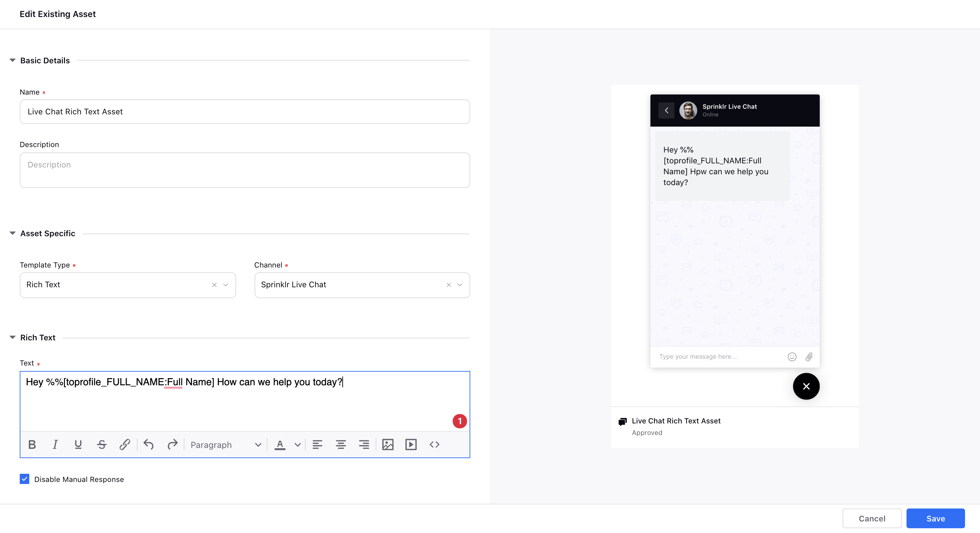Click the Name input field
980x533 pixels.
245,112
